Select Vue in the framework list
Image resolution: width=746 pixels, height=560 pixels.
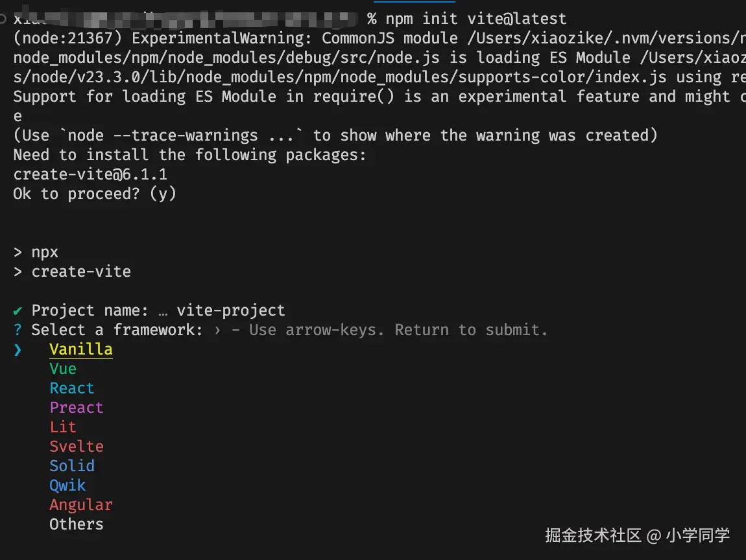click(x=63, y=369)
